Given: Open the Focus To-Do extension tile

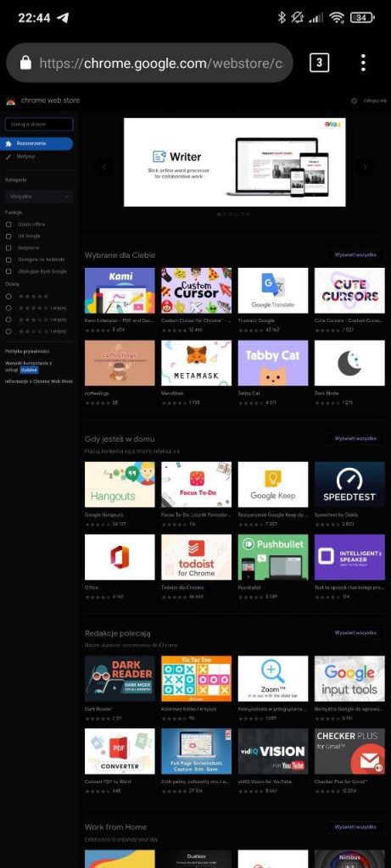Looking at the screenshot, I should [x=196, y=484].
